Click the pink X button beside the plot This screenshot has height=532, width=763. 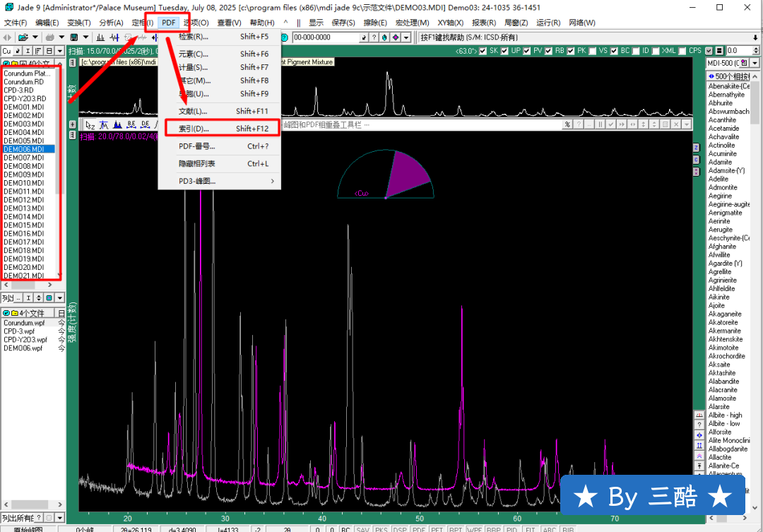pos(697,172)
